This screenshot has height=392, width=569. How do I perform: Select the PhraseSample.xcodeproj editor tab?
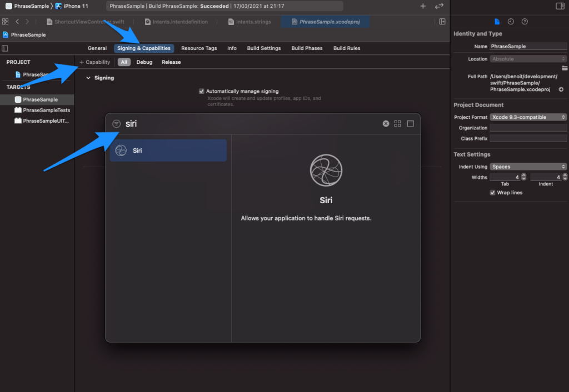click(326, 22)
